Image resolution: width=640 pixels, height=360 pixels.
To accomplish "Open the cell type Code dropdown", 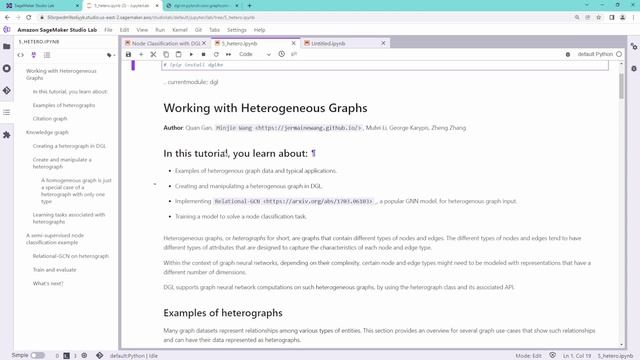I will [255, 54].
